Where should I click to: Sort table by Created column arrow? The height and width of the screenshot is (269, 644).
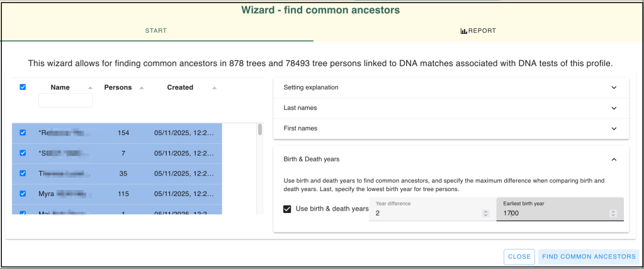pyautogui.click(x=213, y=88)
